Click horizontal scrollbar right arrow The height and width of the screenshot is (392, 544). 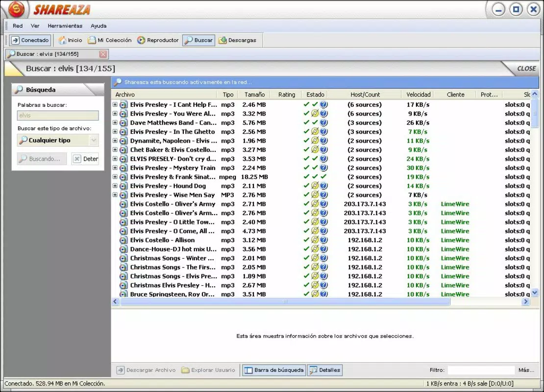pyautogui.click(x=525, y=302)
